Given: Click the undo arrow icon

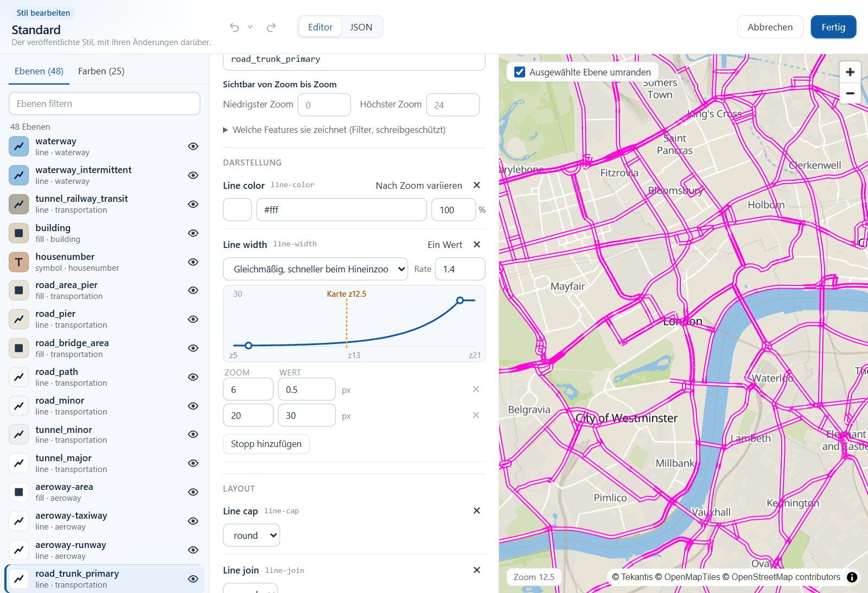Looking at the screenshot, I should point(234,27).
